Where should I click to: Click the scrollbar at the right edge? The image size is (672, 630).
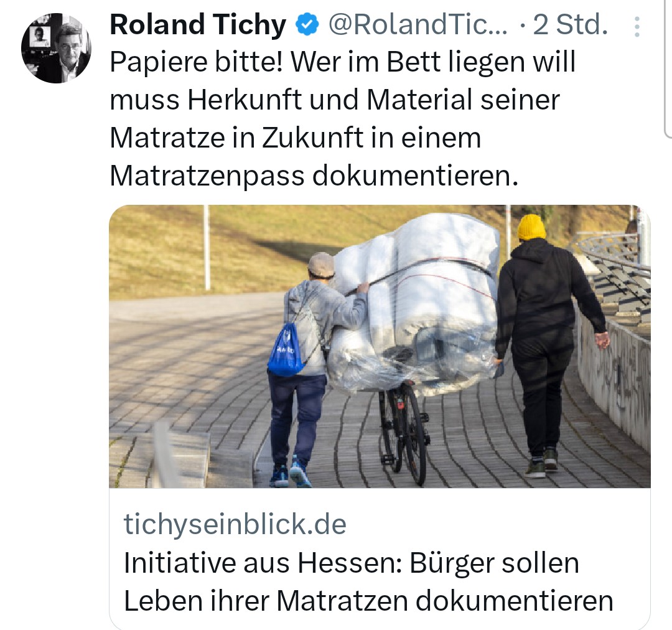[667, 68]
